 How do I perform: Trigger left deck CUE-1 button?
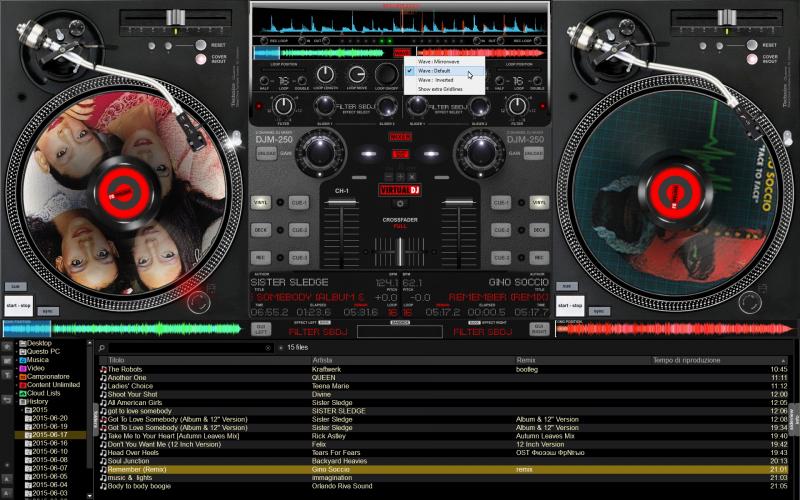(299, 203)
